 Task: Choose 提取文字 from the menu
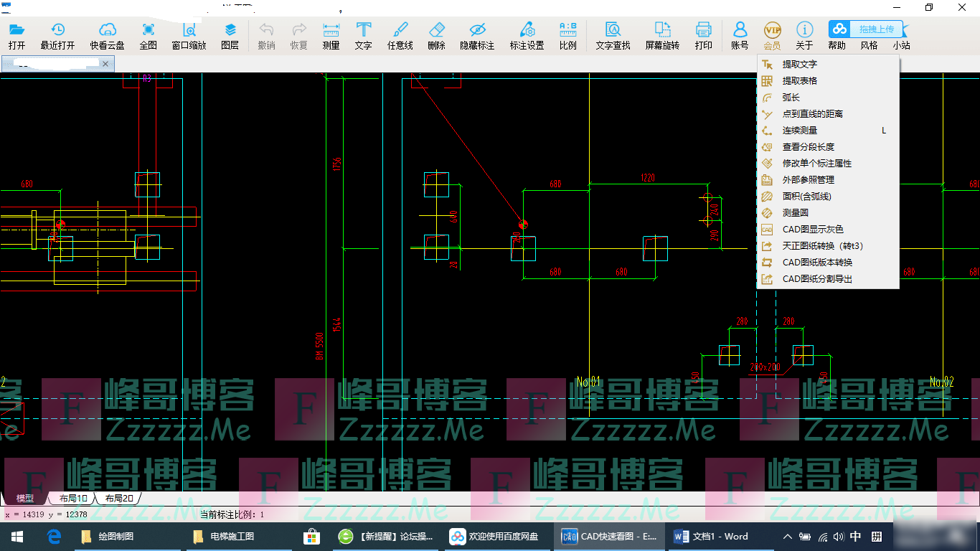tap(799, 65)
